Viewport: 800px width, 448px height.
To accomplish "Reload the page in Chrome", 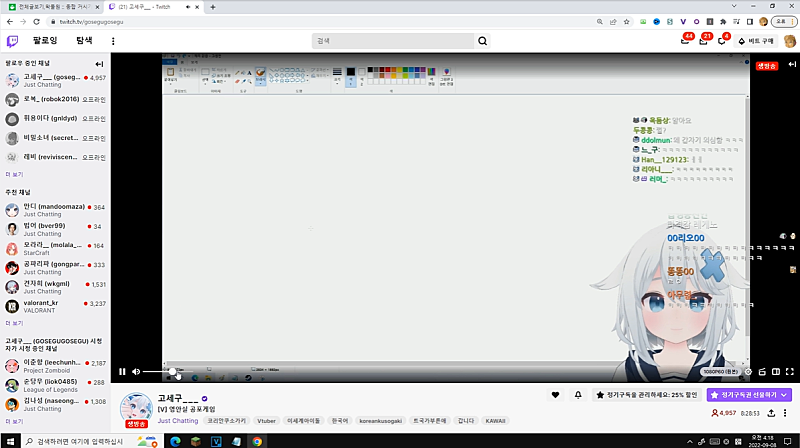I will (x=36, y=22).
